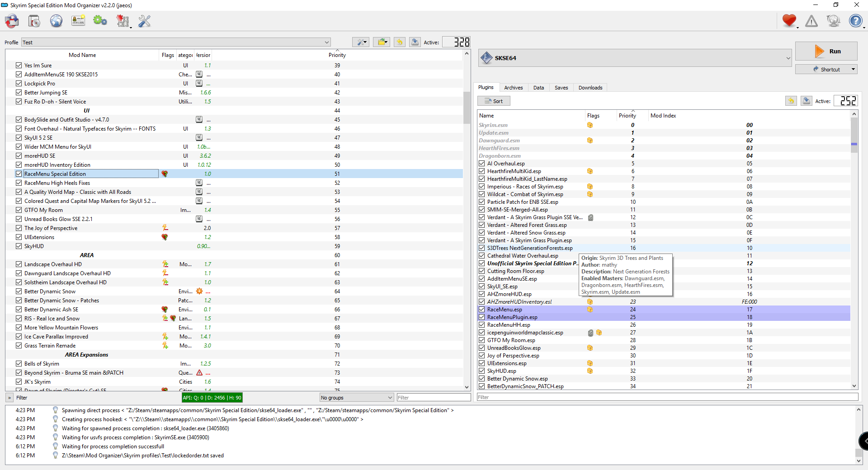Open Settings with the wrench-screwdriver icon

click(x=145, y=21)
